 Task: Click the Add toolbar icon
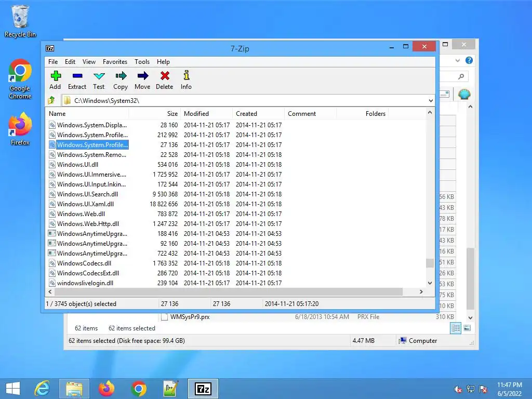[x=55, y=76]
